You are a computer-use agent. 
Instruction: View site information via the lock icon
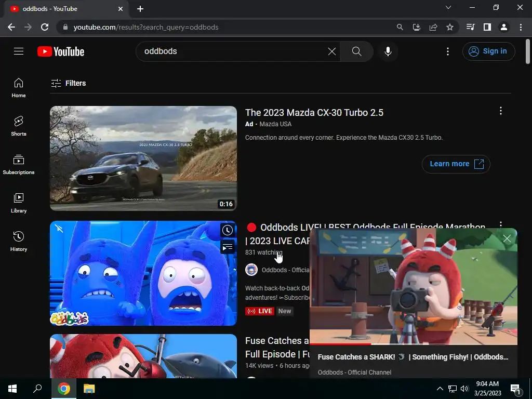(65, 27)
